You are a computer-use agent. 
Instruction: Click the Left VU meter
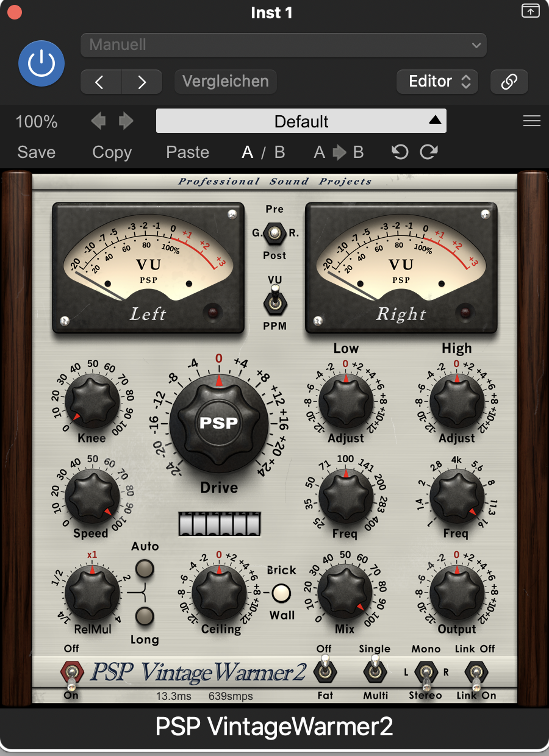coord(148,268)
